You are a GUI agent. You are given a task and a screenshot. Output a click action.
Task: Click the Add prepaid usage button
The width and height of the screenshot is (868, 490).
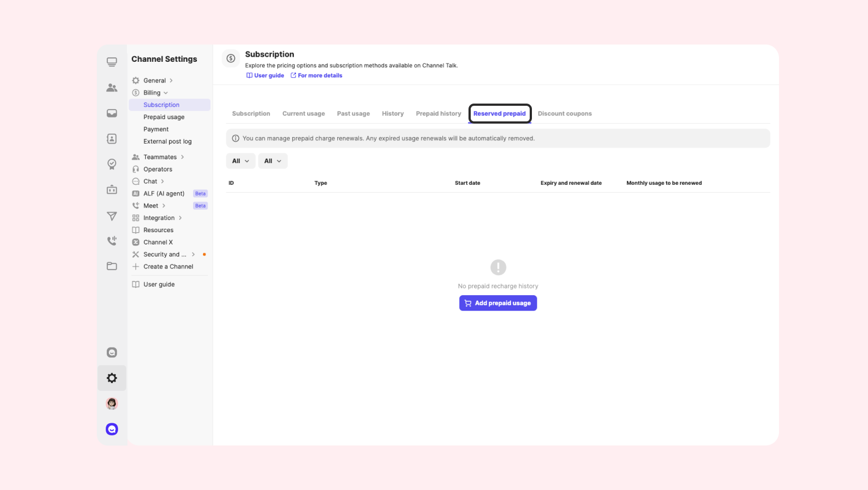pyautogui.click(x=498, y=303)
